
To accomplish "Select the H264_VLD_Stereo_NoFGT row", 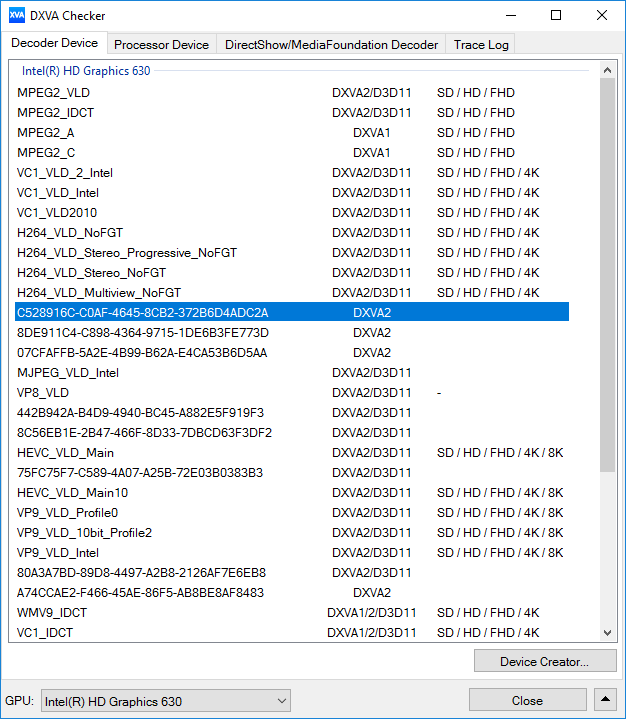I will pos(292,273).
